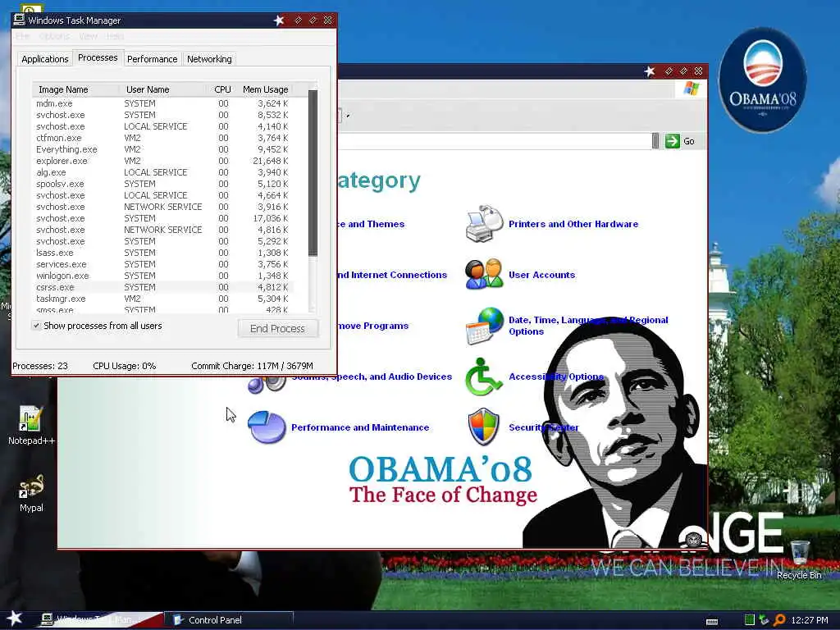Switch to the Processes tab
This screenshot has width=840, height=630.
pos(98,57)
